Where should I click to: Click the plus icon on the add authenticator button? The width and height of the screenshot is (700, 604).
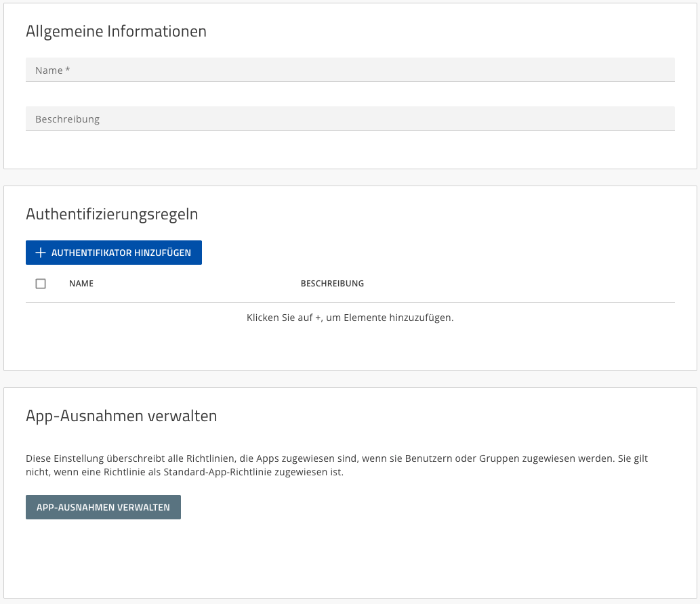pos(40,253)
